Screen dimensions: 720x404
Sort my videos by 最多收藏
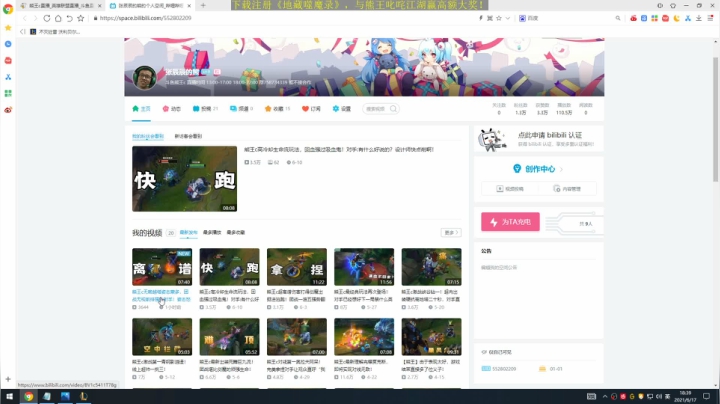click(x=236, y=233)
